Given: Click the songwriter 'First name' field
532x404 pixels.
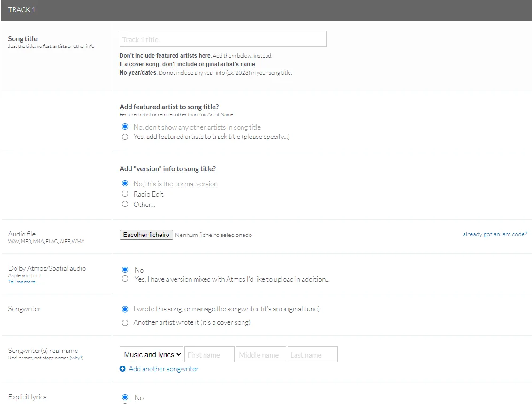Looking at the screenshot, I should [x=209, y=354].
